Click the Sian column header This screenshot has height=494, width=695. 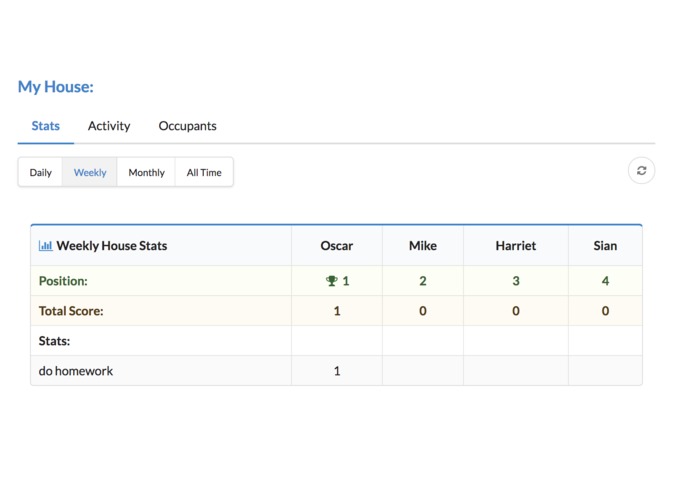pyautogui.click(x=605, y=245)
